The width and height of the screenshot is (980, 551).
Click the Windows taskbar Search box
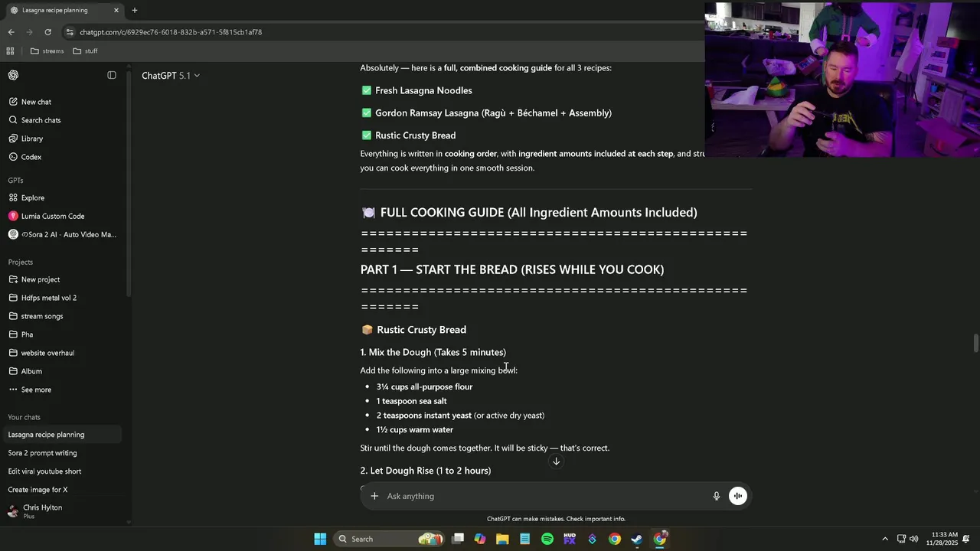pyautogui.click(x=390, y=539)
